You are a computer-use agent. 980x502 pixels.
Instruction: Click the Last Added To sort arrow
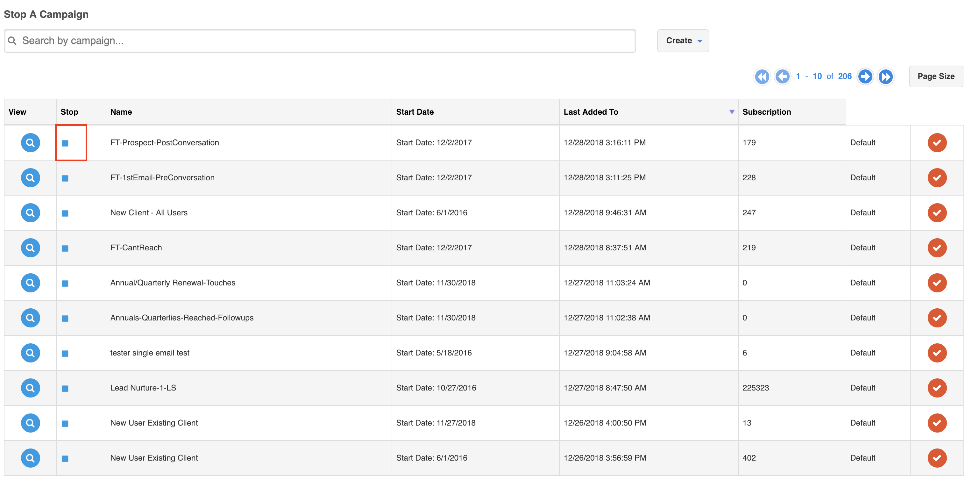click(x=732, y=112)
